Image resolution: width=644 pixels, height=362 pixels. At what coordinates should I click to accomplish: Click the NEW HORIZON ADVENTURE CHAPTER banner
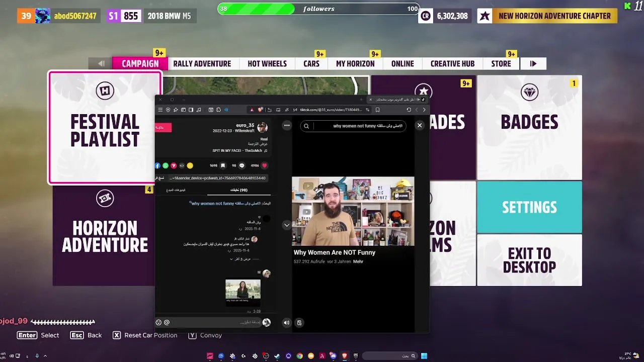(x=547, y=16)
